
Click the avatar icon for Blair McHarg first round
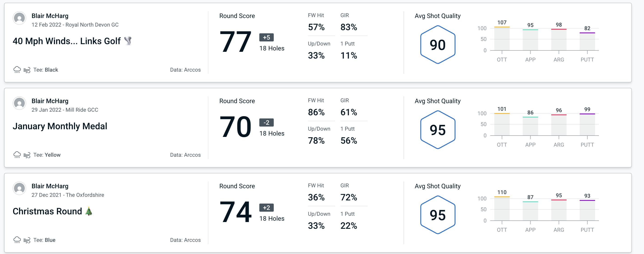19,19
